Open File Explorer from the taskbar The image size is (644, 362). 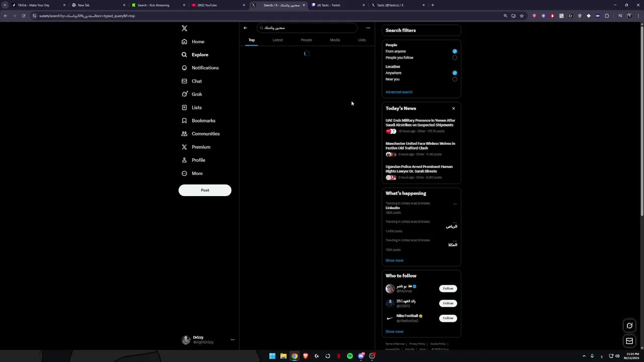[283, 356]
